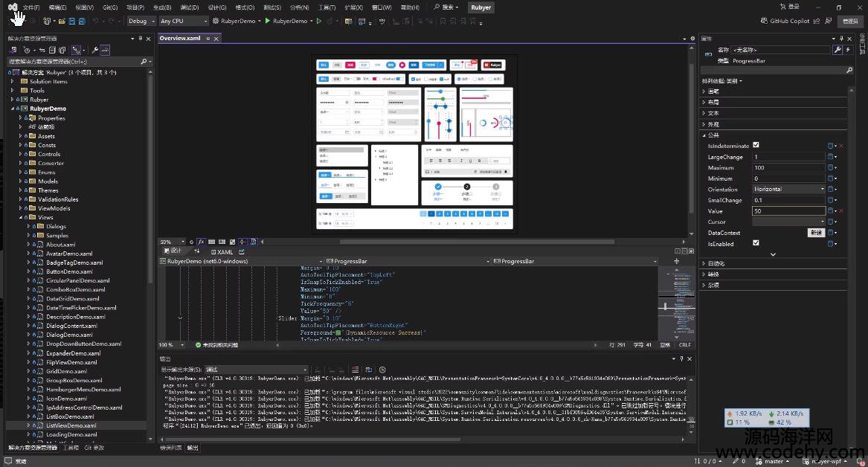Open the Debug configuration dropdown

tap(141, 21)
